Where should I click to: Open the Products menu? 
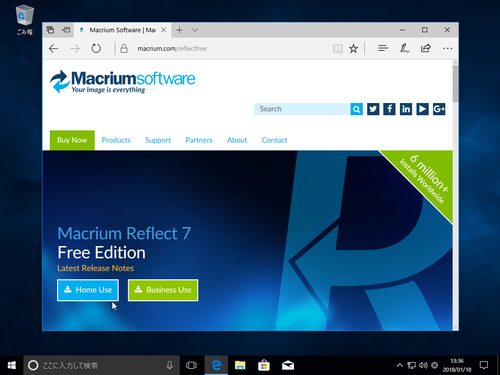116,140
